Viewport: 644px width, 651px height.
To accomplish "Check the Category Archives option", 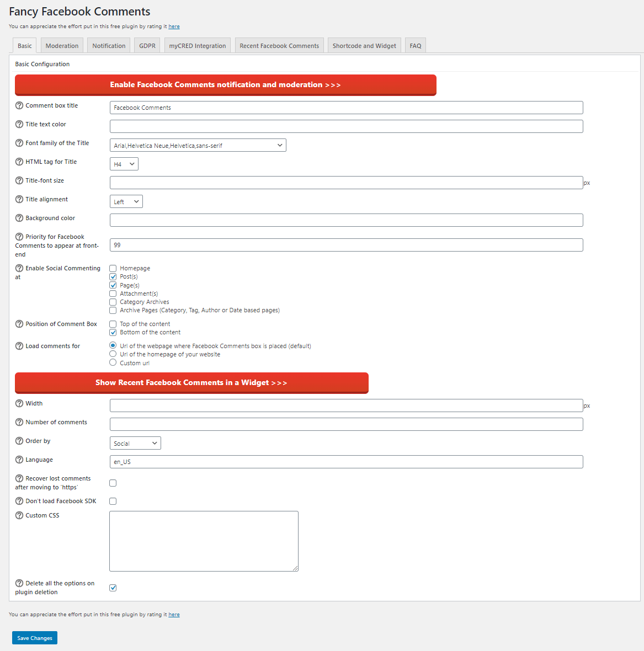I will 113,302.
